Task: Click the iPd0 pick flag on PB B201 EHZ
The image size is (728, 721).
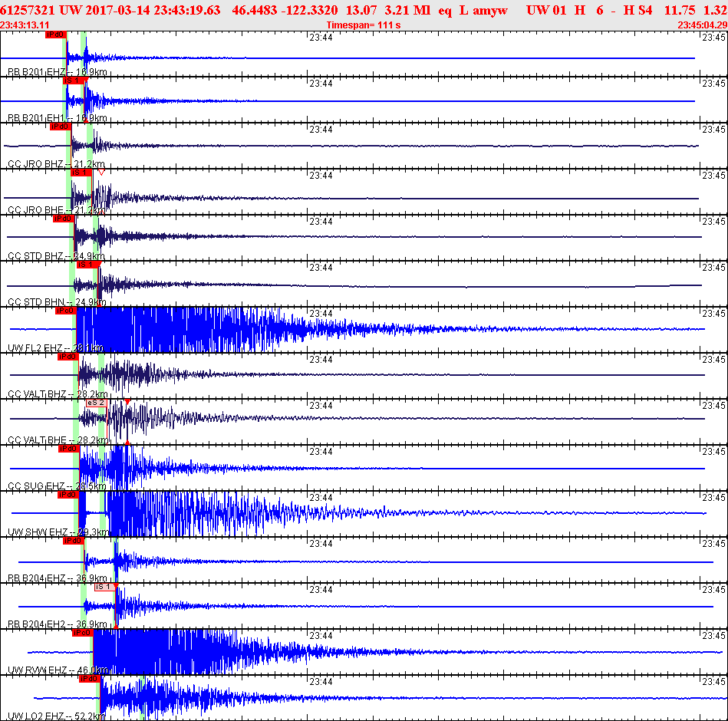Action: 55,35
